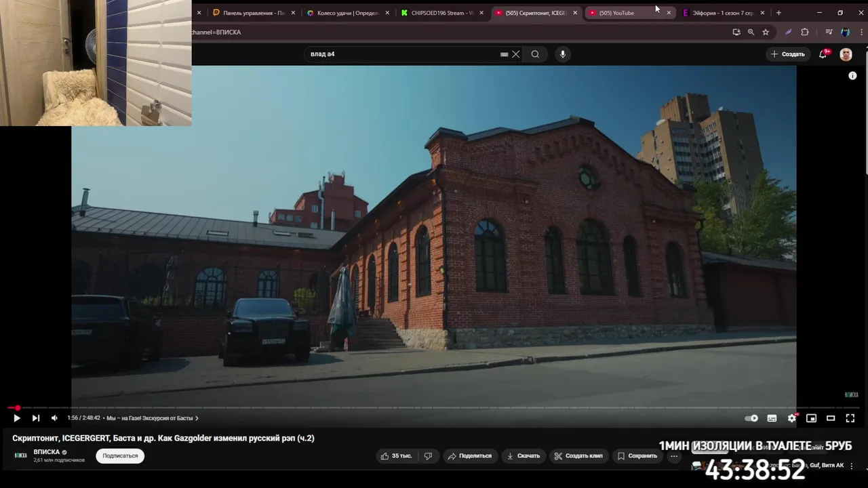Open media control button in toolbar

[829, 32]
